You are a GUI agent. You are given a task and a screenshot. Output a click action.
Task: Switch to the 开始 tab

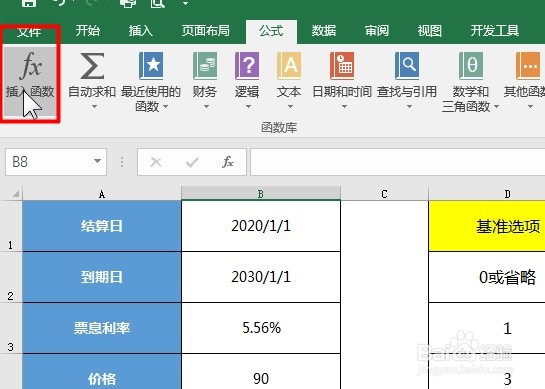(88, 31)
